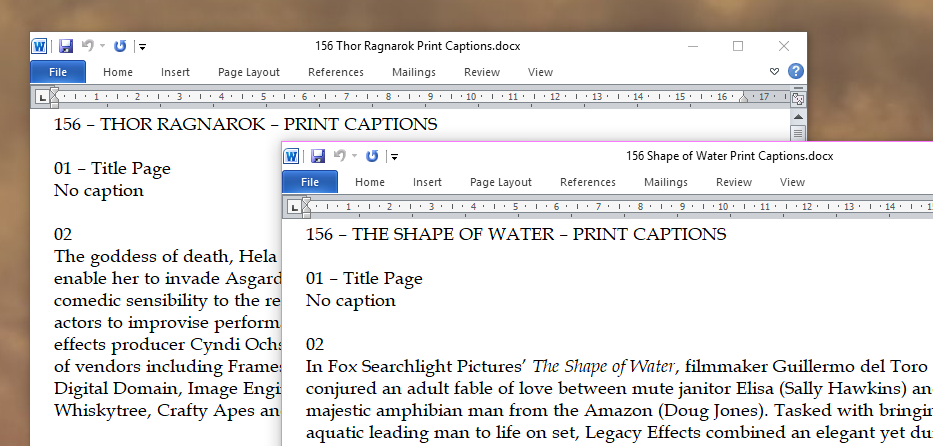Click Redo icon in Thor Ragnarok window
Viewport: 933px width, 446px height.
coord(120,46)
